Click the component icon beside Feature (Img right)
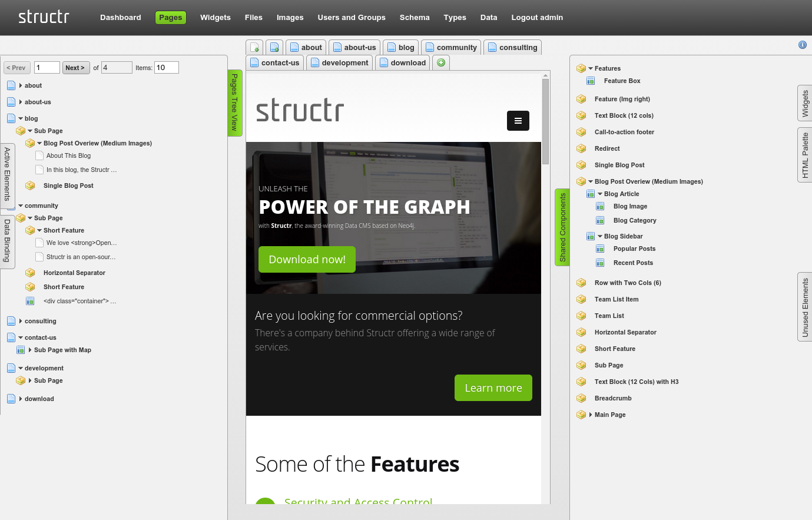 pyautogui.click(x=581, y=99)
